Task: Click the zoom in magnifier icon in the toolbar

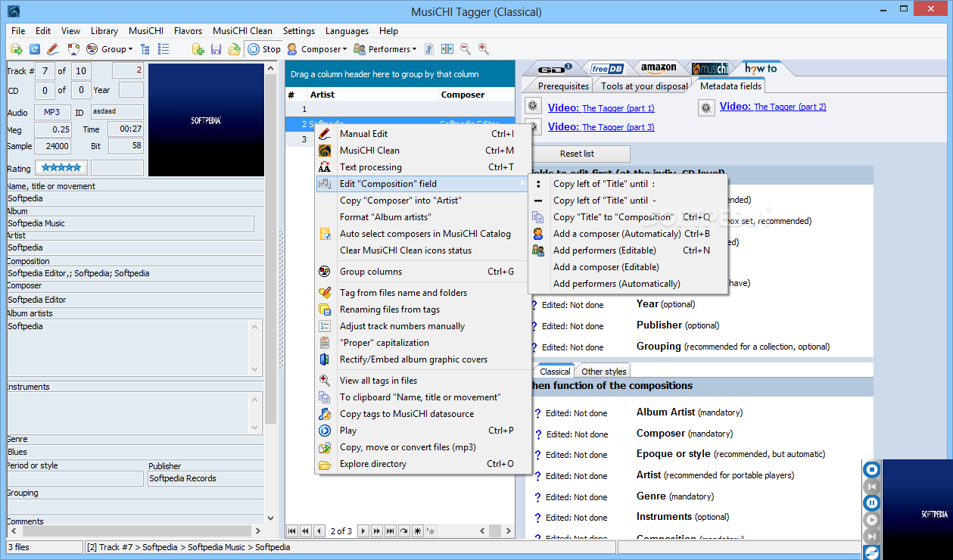Action: 484,49
